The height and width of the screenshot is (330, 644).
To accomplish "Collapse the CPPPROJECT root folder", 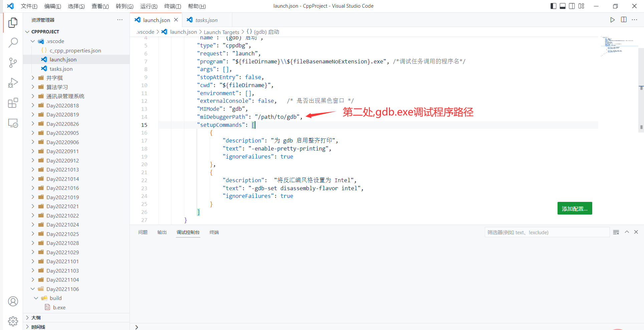I will click(27, 32).
